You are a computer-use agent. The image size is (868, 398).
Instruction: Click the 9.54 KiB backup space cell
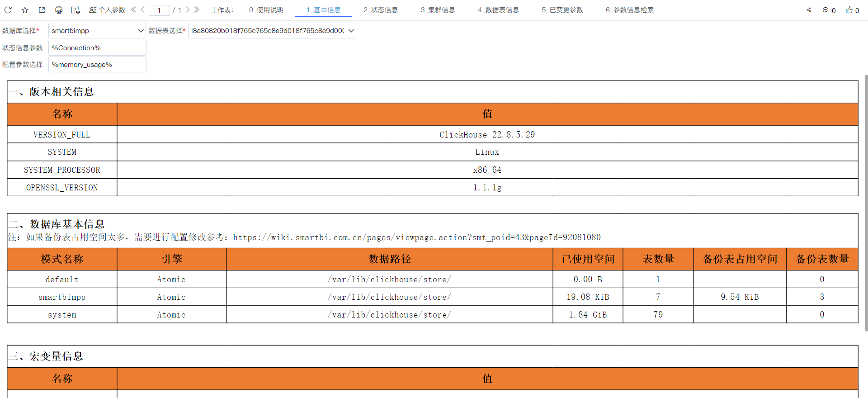click(740, 297)
